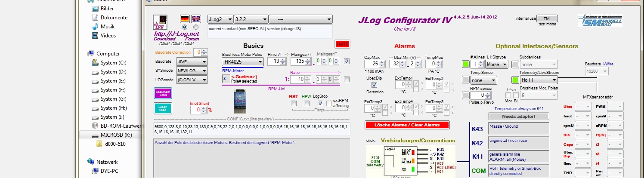
Task: Toggle grey RPM sensor enable square
Action: pyautogui.click(x=466, y=95)
